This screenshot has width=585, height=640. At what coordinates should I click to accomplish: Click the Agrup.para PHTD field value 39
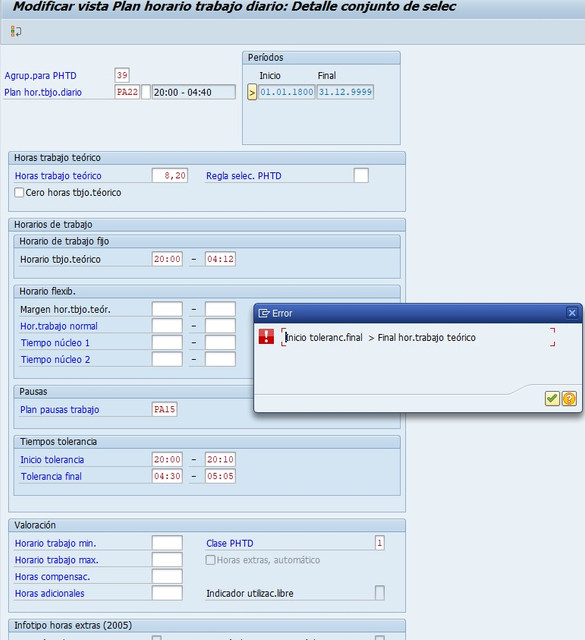tap(122, 75)
